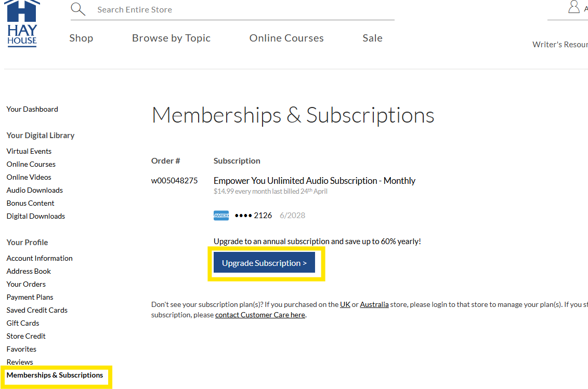Click the Hay House logo
This screenshot has height=389, width=588.
(x=22, y=24)
